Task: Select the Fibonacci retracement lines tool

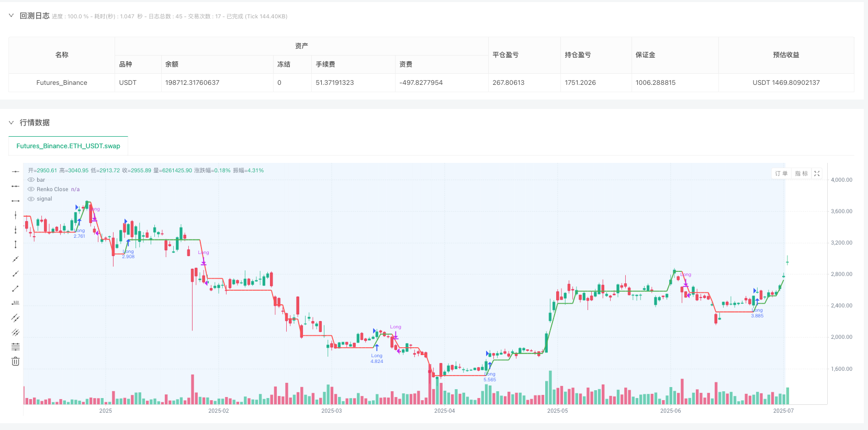Action: (x=16, y=347)
